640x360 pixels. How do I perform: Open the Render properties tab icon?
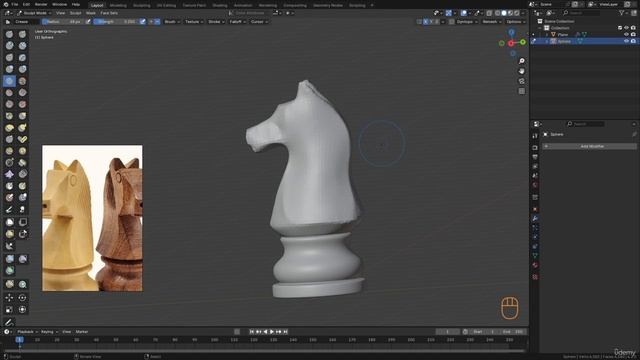pos(535,147)
